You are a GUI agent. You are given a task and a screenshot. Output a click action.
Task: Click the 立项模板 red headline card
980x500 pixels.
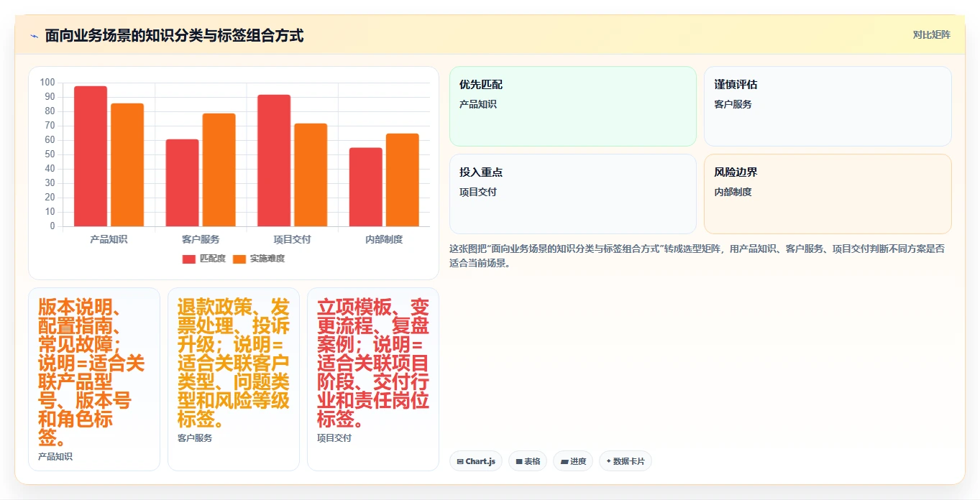click(373, 379)
